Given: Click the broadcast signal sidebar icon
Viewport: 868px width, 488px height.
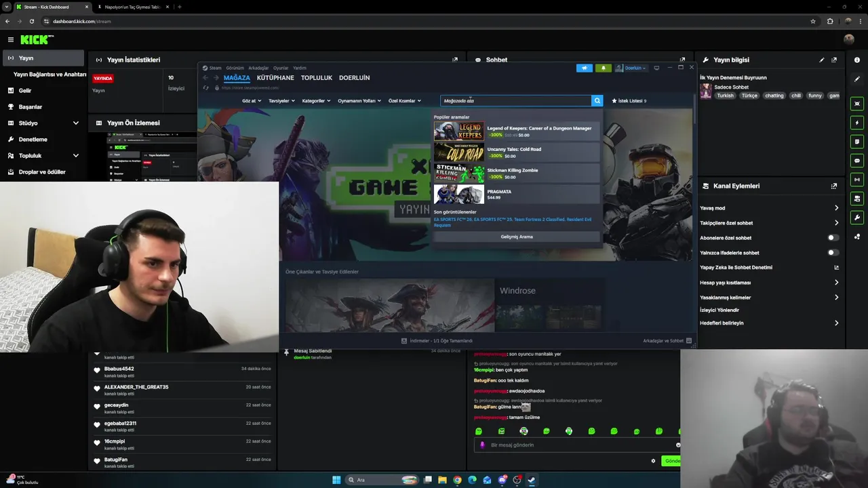Looking at the screenshot, I should (x=857, y=180).
